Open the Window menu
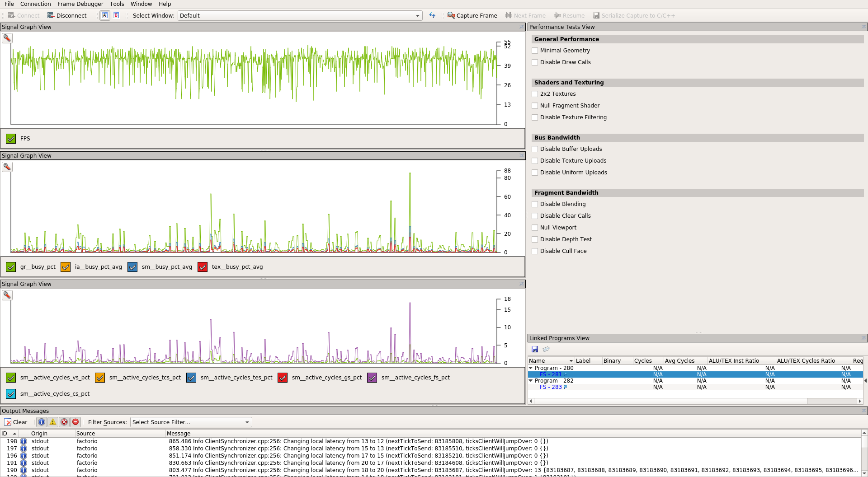Viewport: 868px width, 477px height. 141,4
